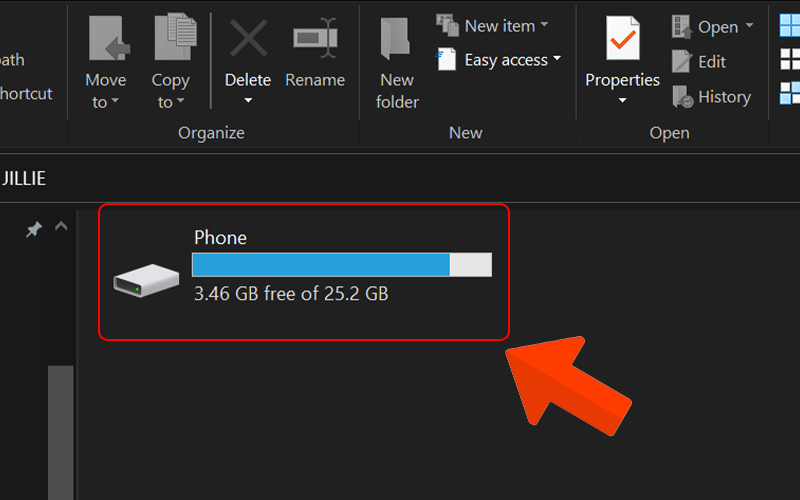Select the Phone drive label
Image resolution: width=800 pixels, height=500 pixels.
pos(220,238)
